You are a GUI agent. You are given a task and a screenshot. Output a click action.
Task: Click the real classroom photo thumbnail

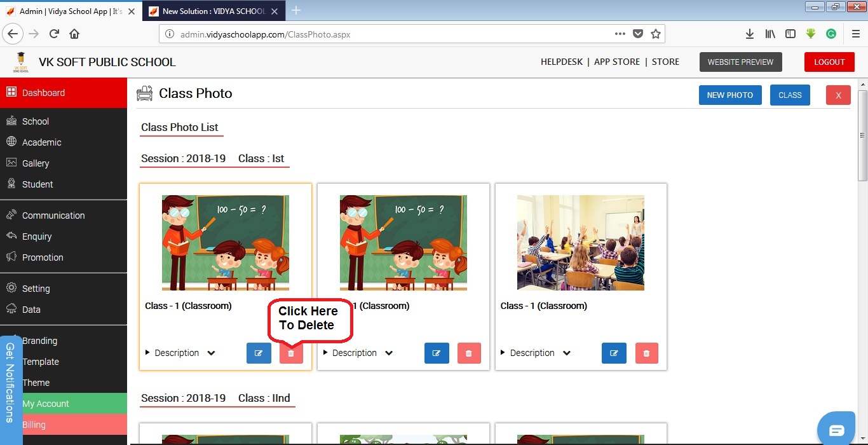point(581,243)
